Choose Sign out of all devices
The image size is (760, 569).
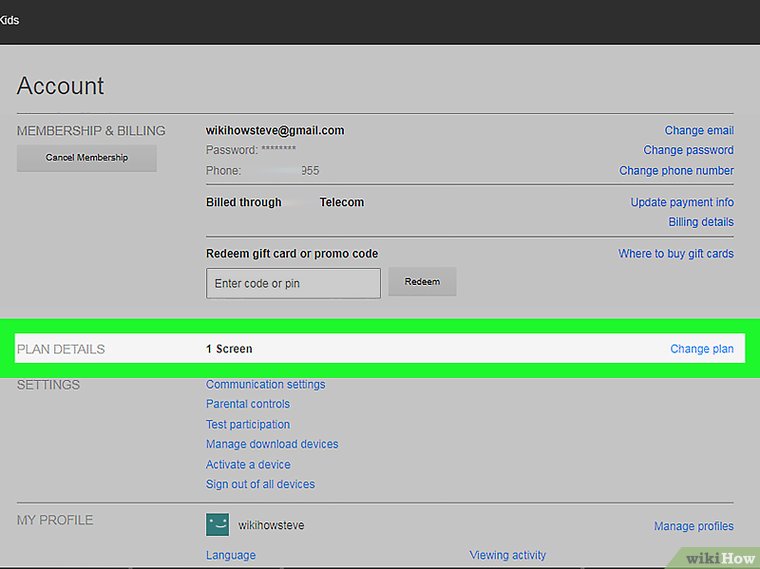pyautogui.click(x=260, y=484)
